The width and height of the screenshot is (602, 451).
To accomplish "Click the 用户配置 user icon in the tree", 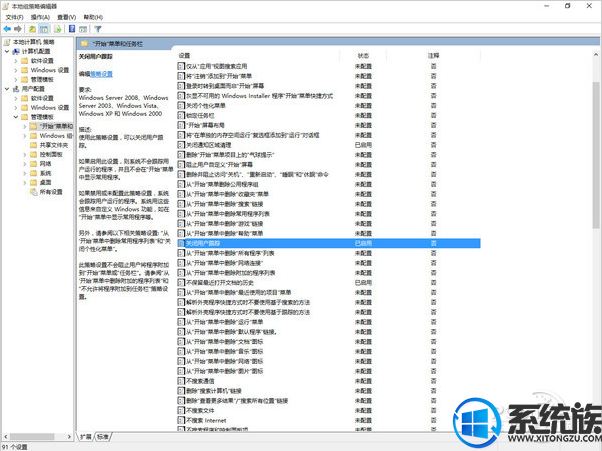I will coord(16,89).
